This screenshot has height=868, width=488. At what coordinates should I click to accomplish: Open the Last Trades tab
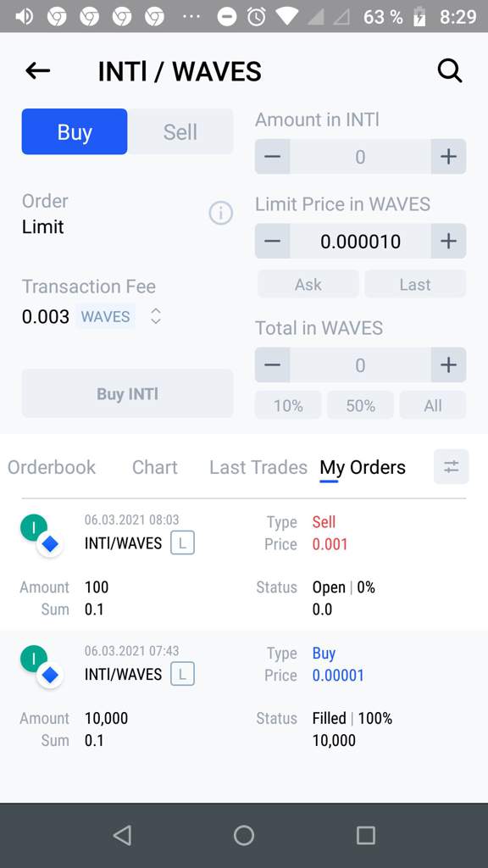tap(258, 467)
